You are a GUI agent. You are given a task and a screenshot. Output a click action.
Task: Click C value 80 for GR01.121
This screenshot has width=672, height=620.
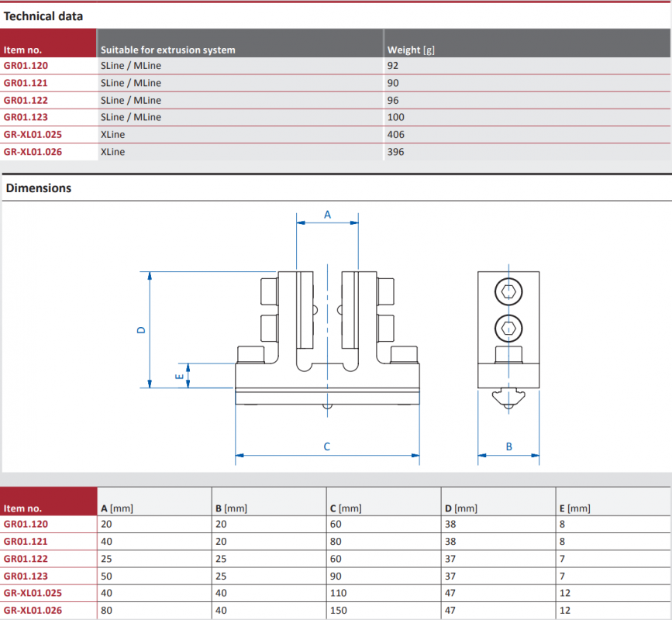(x=336, y=541)
